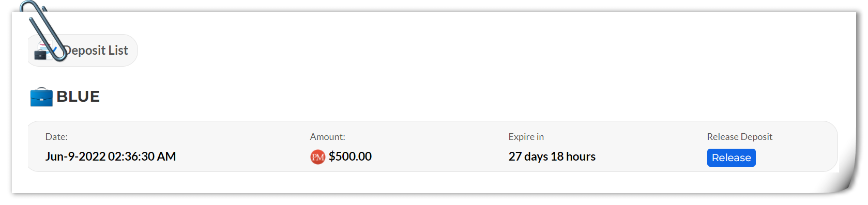Click the blue briefcase icon beside BLUE

click(x=41, y=97)
